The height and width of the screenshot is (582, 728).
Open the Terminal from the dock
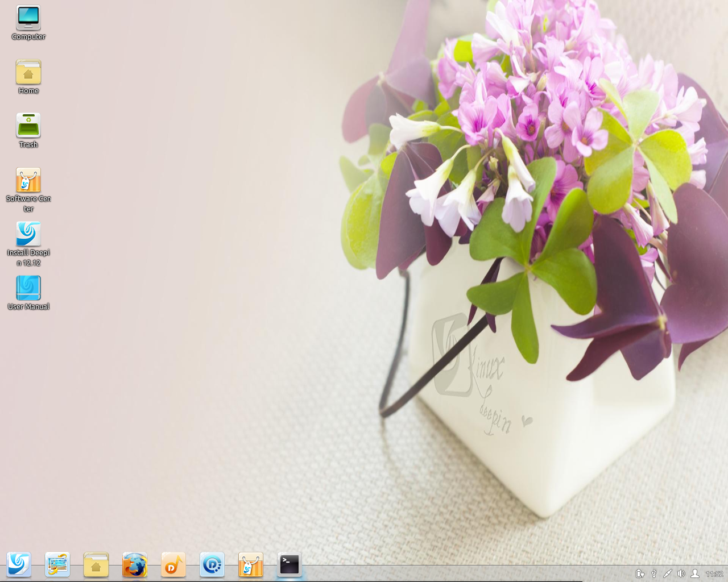289,564
